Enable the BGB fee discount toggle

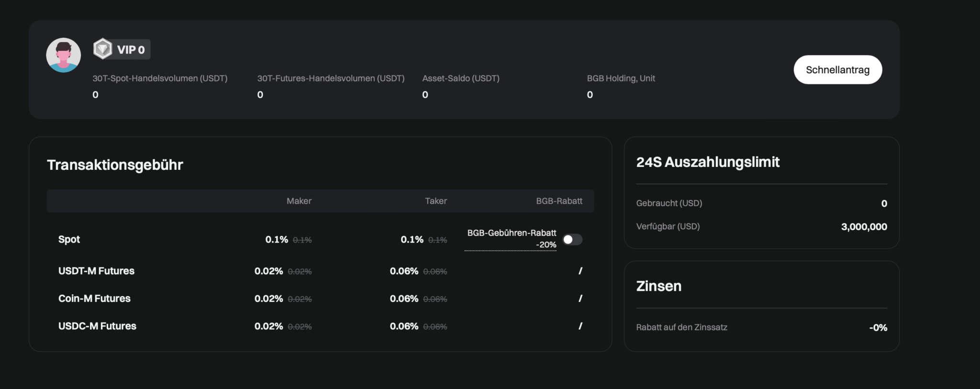click(x=572, y=239)
